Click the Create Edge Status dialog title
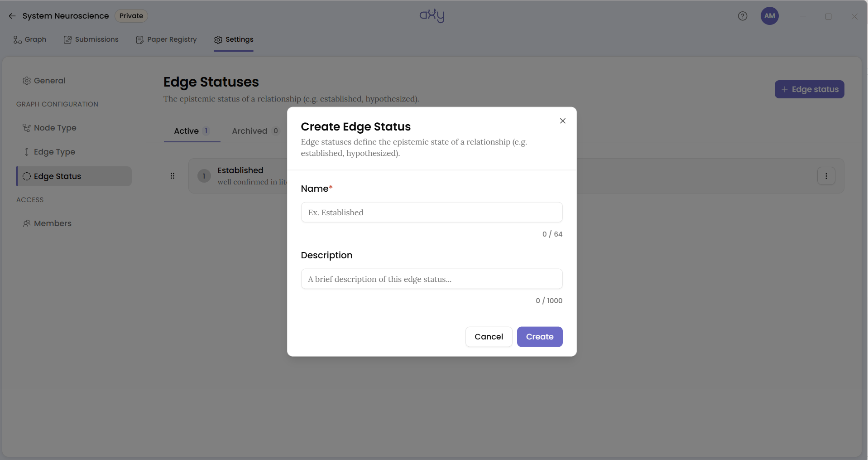Image resolution: width=868 pixels, height=460 pixels. [356, 126]
